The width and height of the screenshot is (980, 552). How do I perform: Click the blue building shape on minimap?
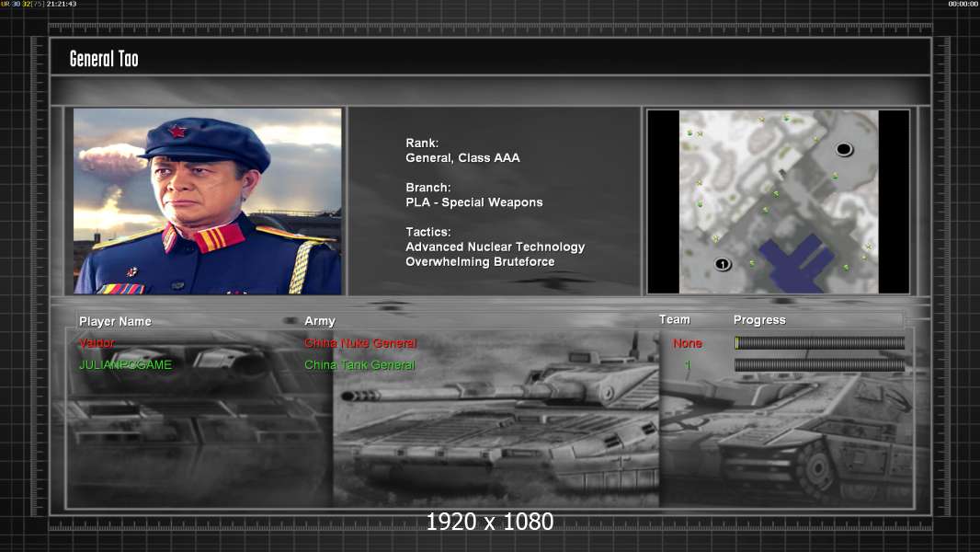(795, 262)
